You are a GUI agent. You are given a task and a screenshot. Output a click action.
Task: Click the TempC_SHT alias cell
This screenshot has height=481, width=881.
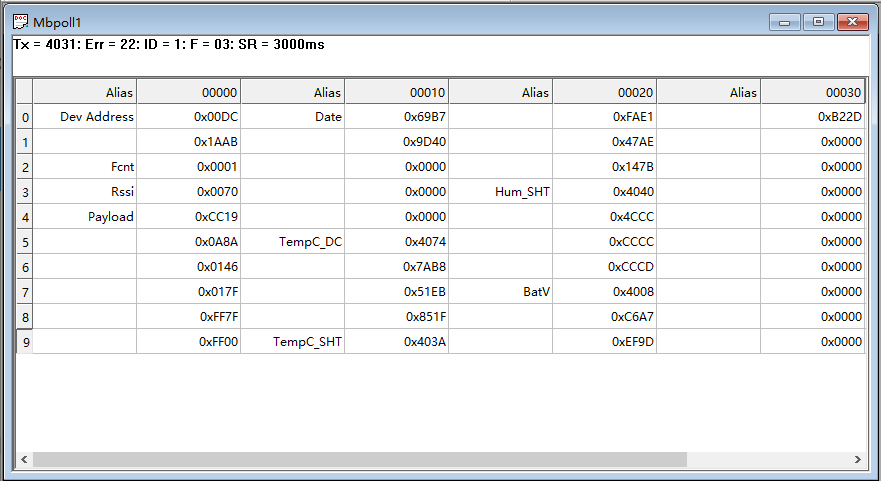pyautogui.click(x=293, y=342)
